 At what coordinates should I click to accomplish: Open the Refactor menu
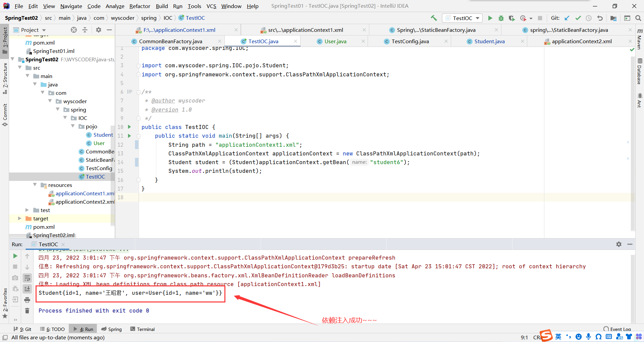coord(140,6)
